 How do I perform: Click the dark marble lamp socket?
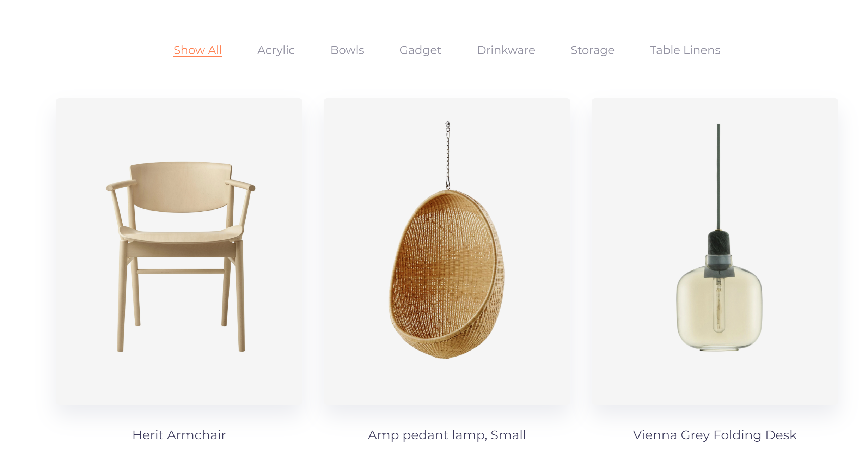pyautogui.click(x=719, y=243)
